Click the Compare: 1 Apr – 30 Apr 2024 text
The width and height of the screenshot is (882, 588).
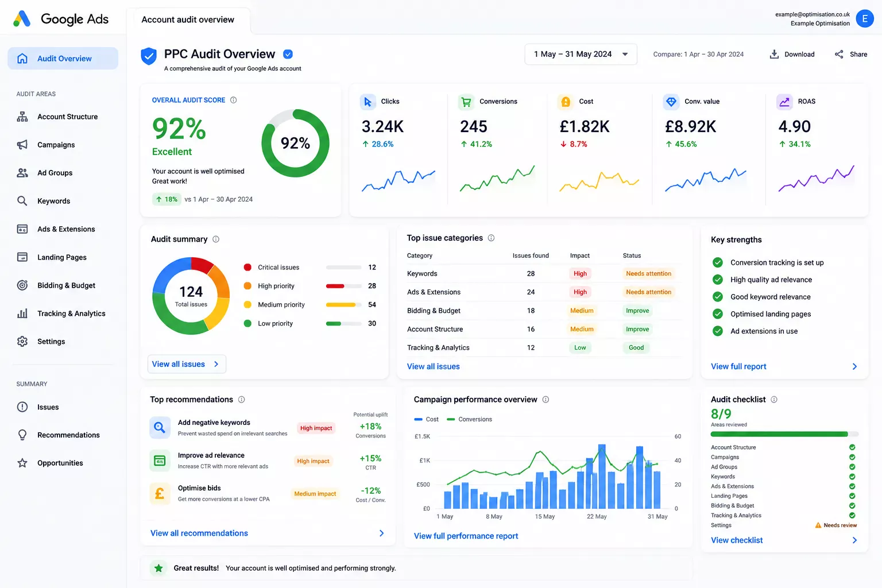click(x=698, y=55)
